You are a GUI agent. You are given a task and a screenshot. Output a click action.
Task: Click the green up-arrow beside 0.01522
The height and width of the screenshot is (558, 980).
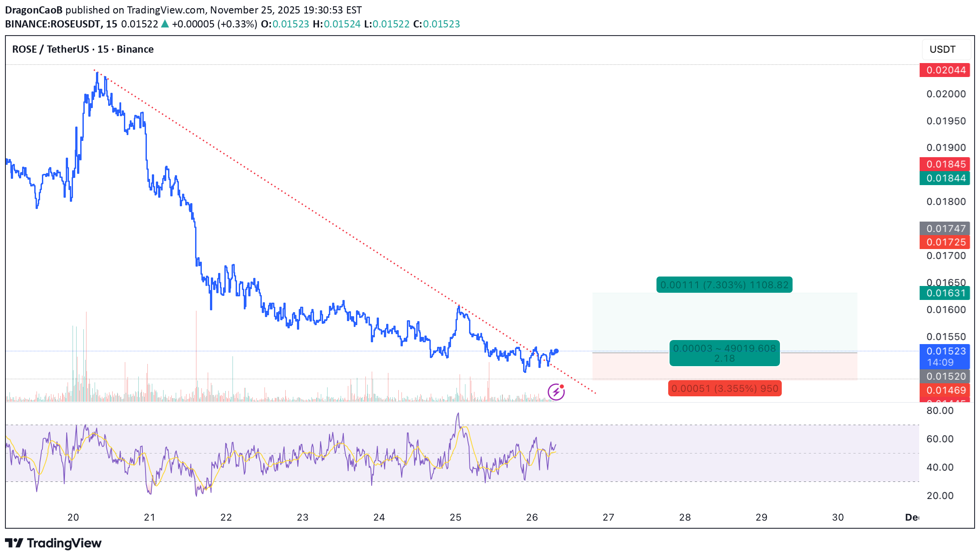click(x=165, y=24)
